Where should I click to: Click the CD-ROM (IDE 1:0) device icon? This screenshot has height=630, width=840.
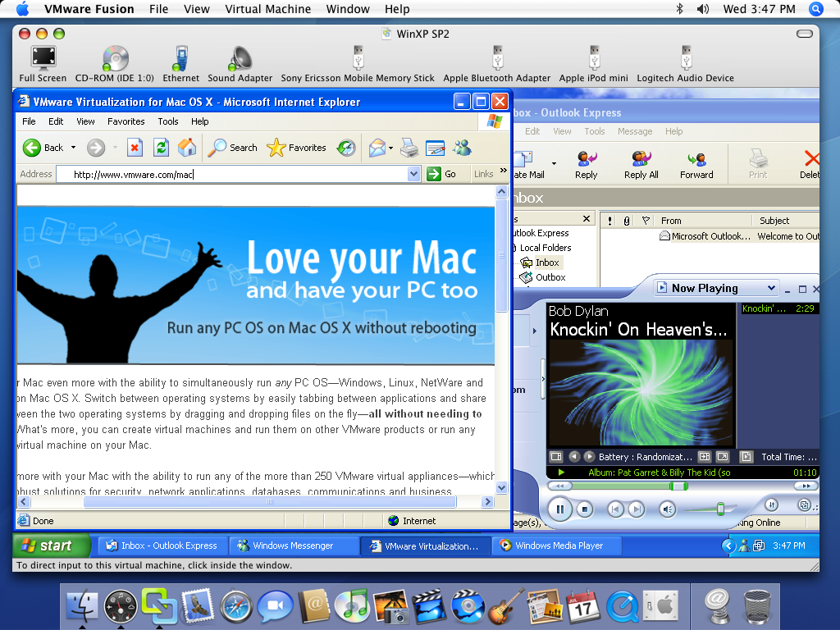[x=115, y=59]
